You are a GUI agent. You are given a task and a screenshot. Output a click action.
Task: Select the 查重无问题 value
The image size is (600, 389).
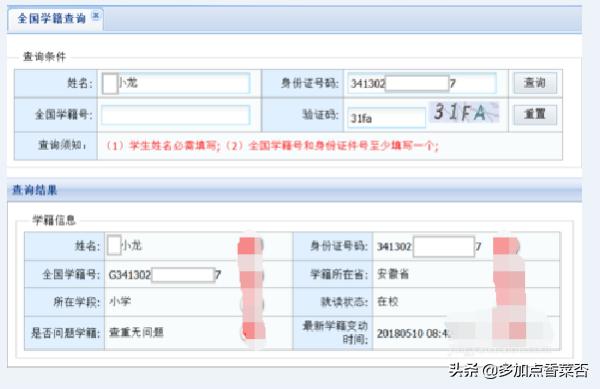136,332
